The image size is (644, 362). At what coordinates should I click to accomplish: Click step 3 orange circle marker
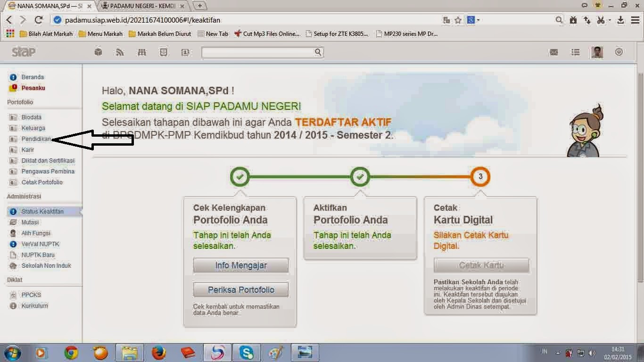(480, 177)
